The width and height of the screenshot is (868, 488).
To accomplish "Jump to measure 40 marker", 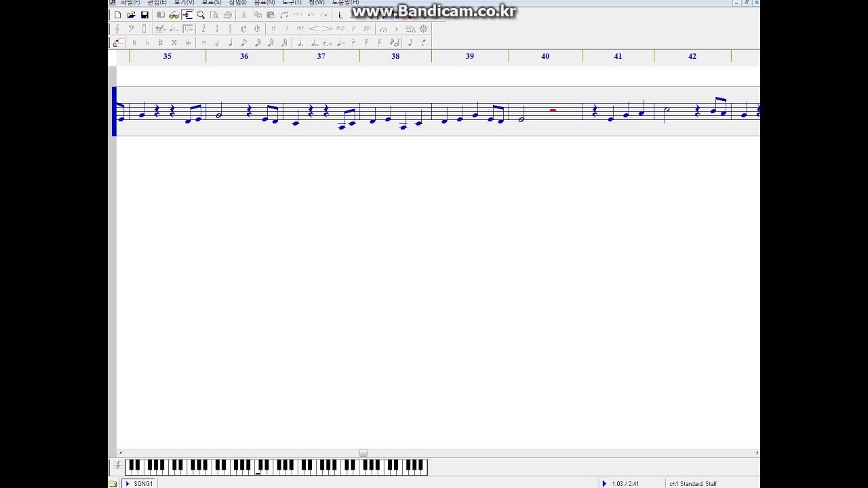I will pyautogui.click(x=545, y=56).
